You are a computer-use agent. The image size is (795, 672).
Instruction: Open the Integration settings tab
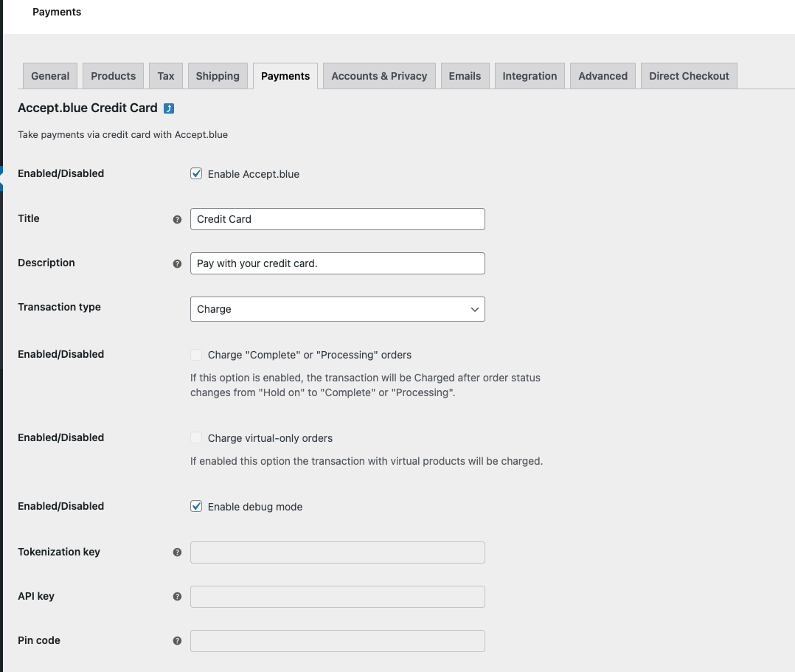coord(529,75)
